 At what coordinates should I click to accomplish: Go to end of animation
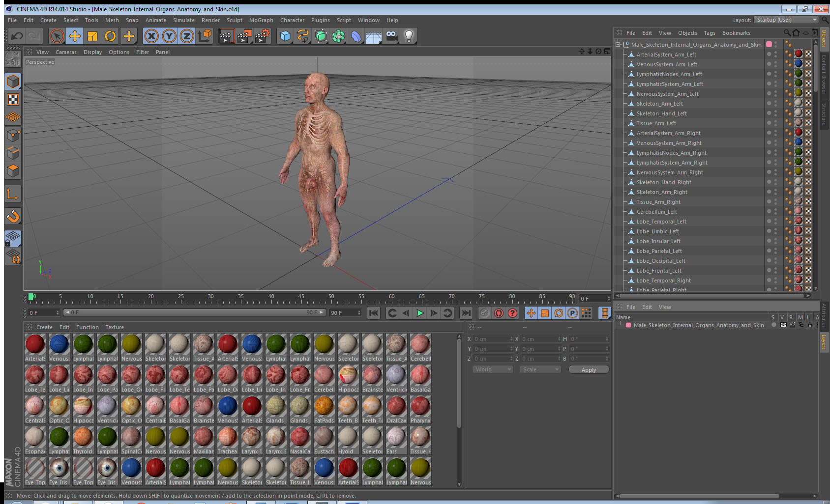(x=466, y=313)
